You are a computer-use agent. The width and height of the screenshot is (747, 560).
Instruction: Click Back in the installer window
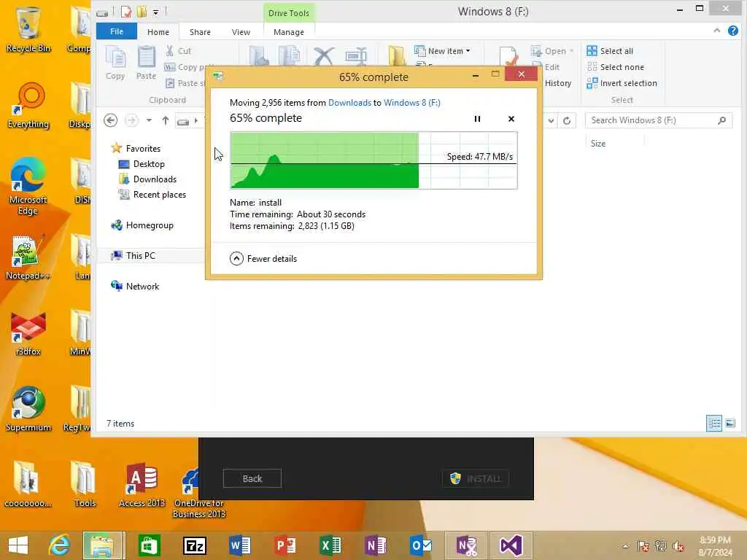tap(252, 478)
